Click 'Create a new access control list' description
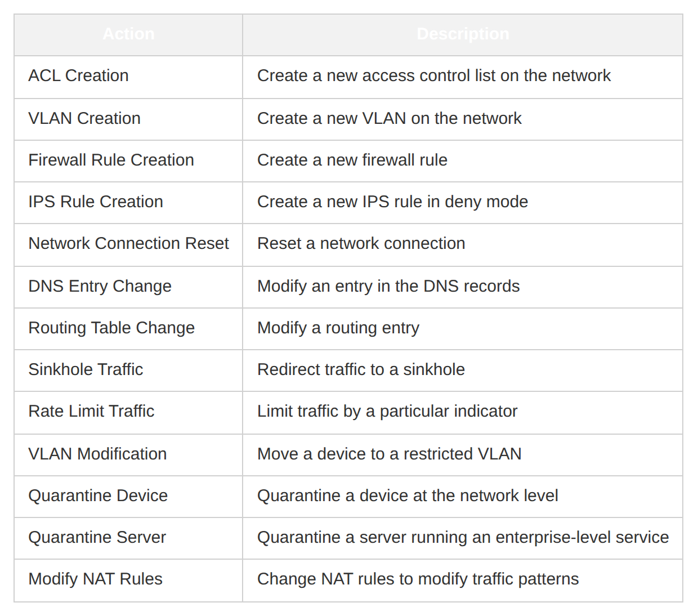This screenshot has width=698, height=616. click(x=434, y=75)
